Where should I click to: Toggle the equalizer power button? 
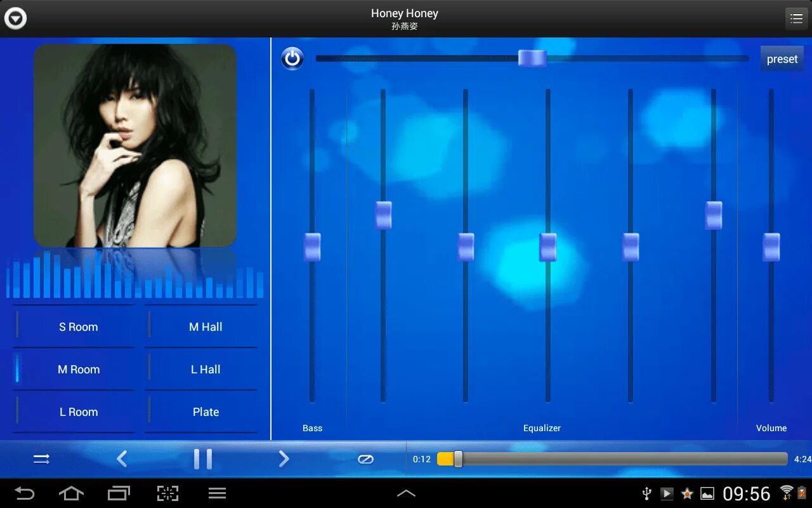[x=292, y=58]
